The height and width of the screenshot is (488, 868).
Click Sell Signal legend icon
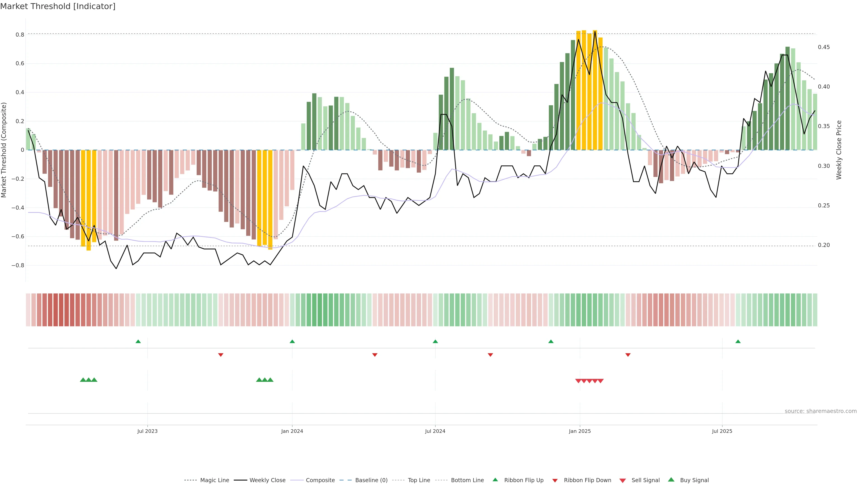(623, 481)
